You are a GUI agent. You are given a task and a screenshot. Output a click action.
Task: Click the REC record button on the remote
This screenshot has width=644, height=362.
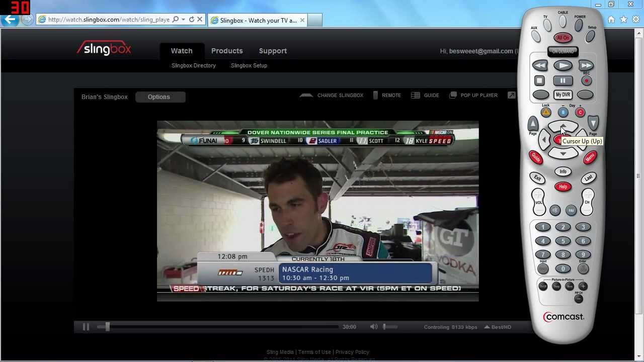(586, 80)
